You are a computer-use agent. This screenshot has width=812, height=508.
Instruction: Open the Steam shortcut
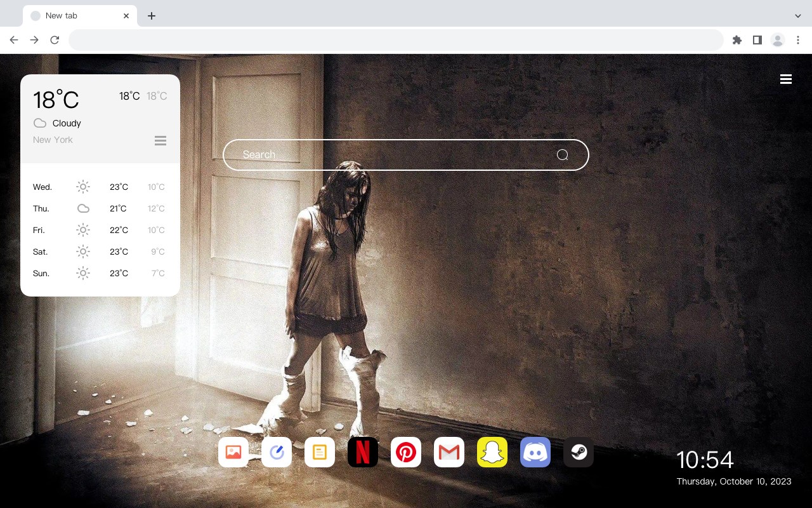tap(579, 452)
